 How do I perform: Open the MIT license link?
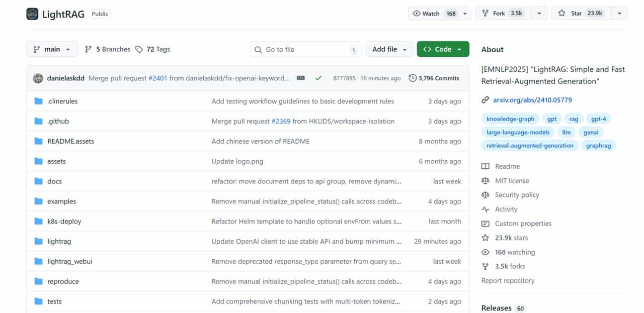coord(512,181)
